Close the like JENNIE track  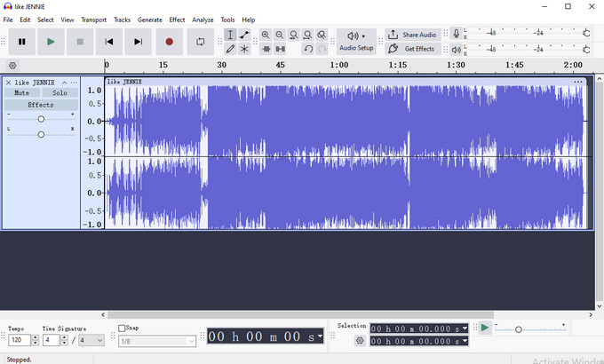click(9, 83)
